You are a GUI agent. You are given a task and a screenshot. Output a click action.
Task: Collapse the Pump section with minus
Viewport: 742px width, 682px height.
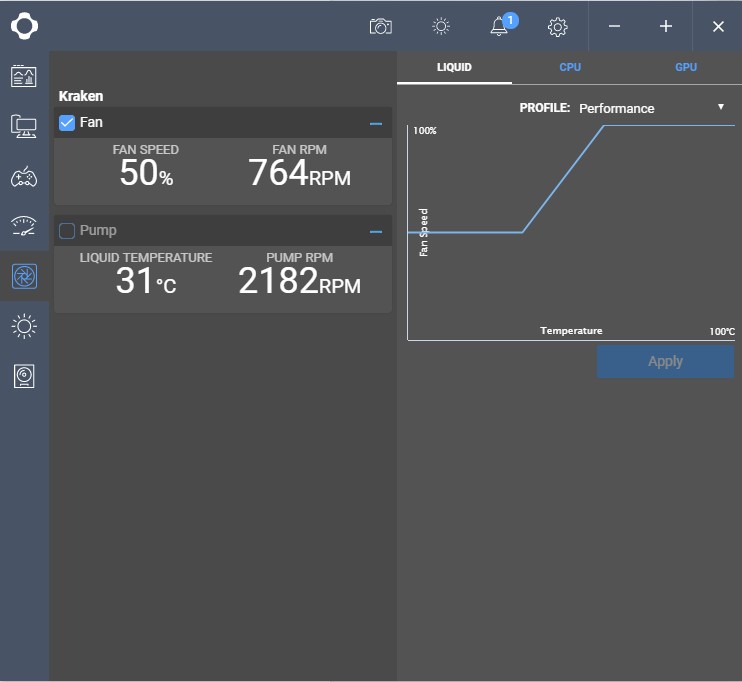click(x=376, y=232)
